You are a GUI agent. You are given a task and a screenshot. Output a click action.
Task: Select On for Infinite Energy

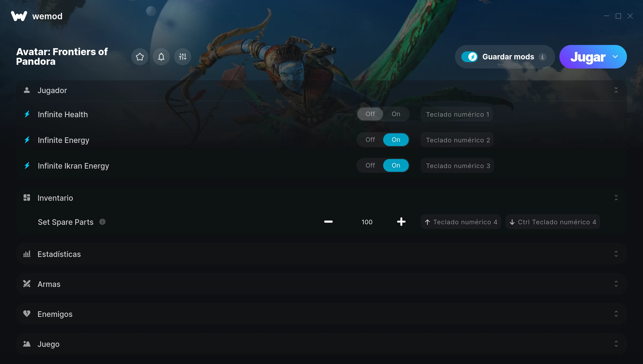coord(396,140)
